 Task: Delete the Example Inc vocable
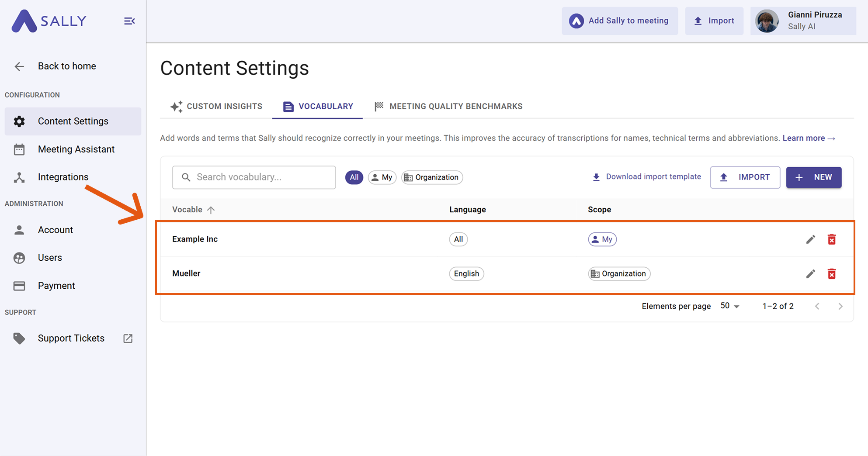point(831,239)
